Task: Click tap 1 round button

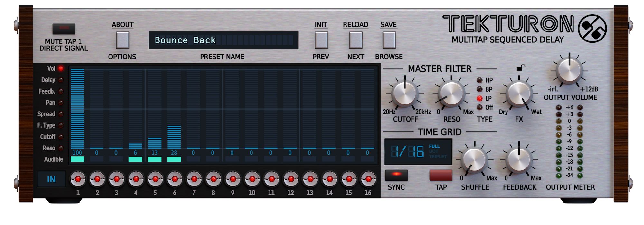Action: [x=78, y=179]
